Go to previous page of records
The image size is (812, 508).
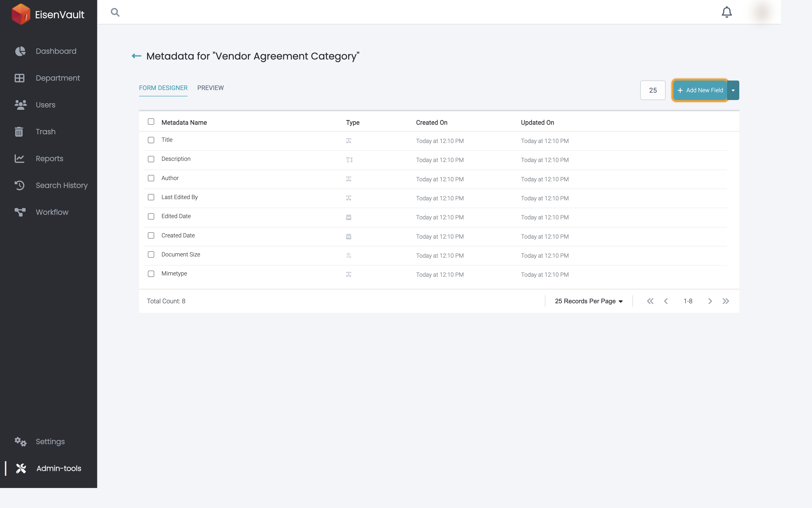[666, 301]
